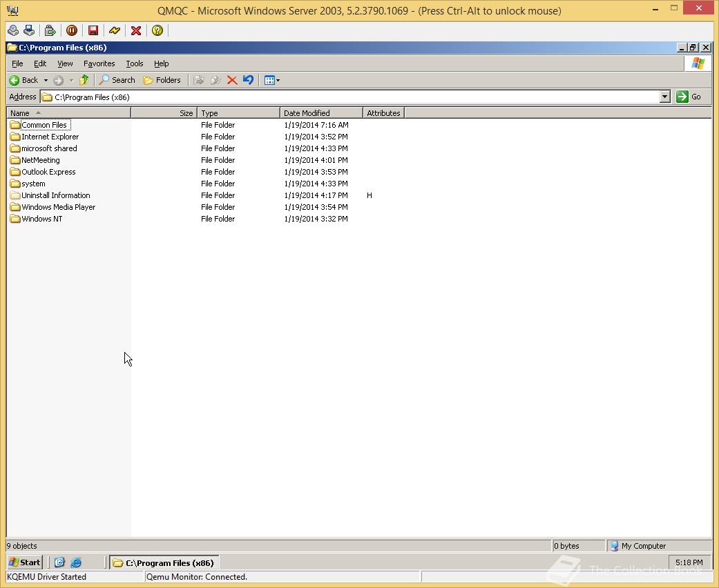Viewport: 719px width, 588px height.
Task: Go up one folder level
Action: pos(84,80)
